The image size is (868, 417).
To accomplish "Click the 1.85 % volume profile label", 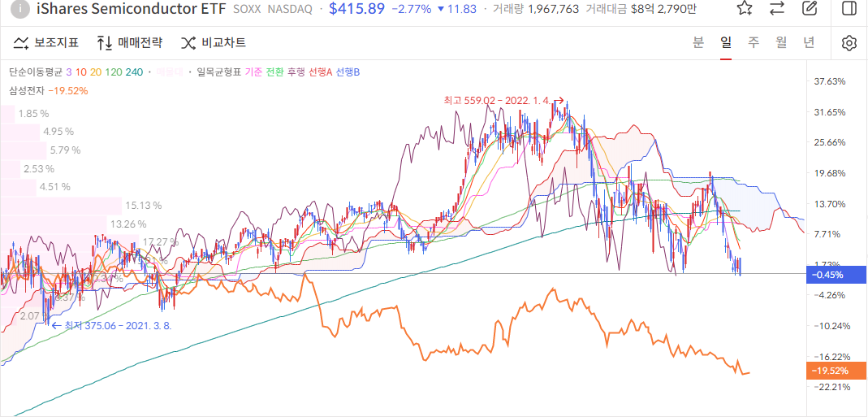I will coord(33,113).
